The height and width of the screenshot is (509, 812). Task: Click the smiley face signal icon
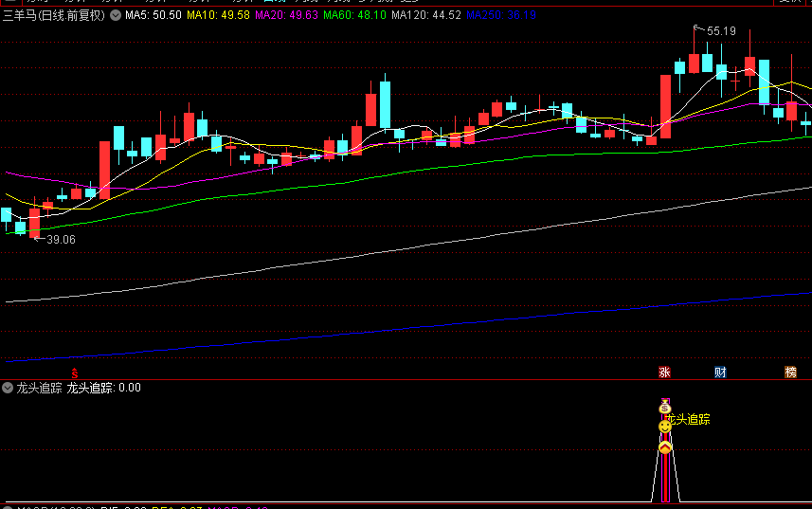[665, 427]
